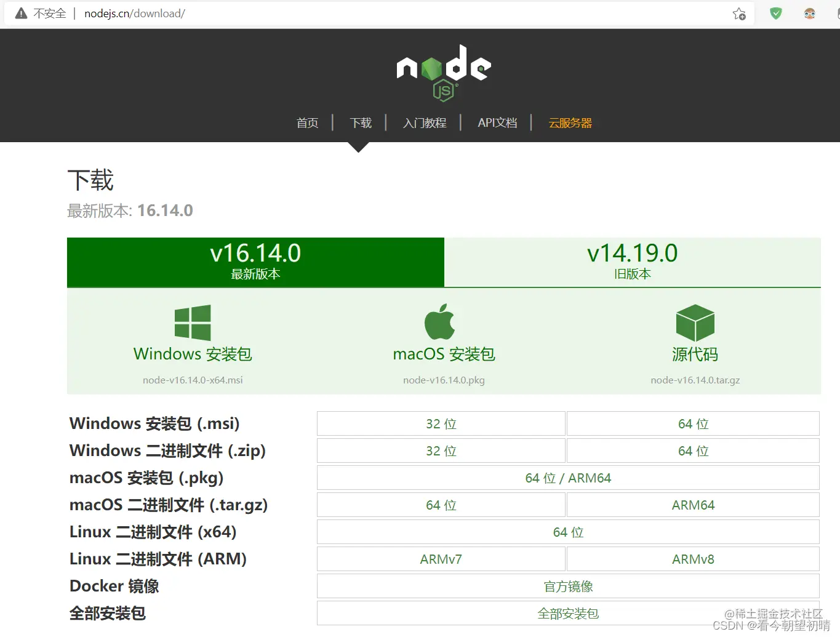The width and height of the screenshot is (840, 637).
Task: Open the 入门教程 navigation item
Action: (425, 122)
